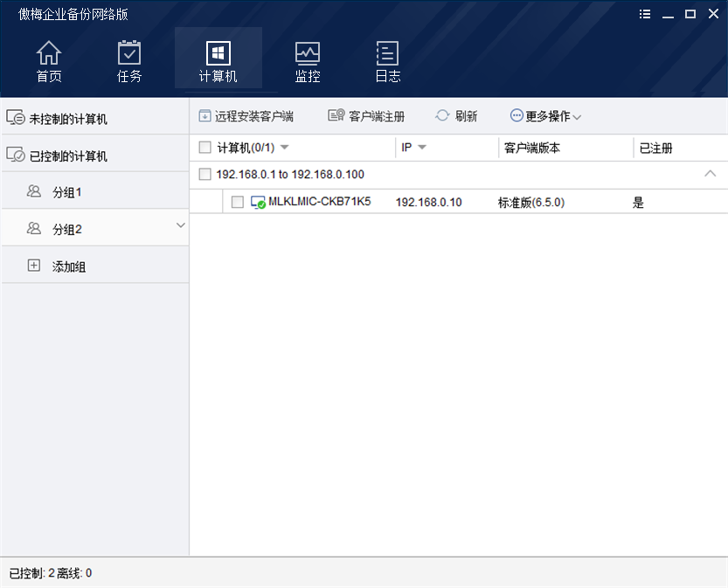Open the 日志 log list icon
Viewport: 728px width, 588px height.
(387, 53)
